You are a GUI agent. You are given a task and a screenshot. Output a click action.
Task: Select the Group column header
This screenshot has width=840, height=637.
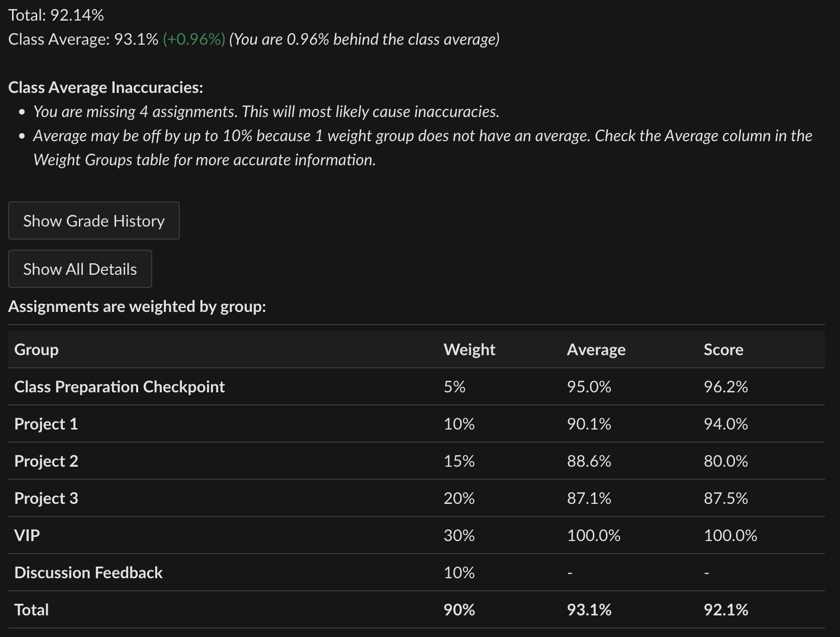36,350
